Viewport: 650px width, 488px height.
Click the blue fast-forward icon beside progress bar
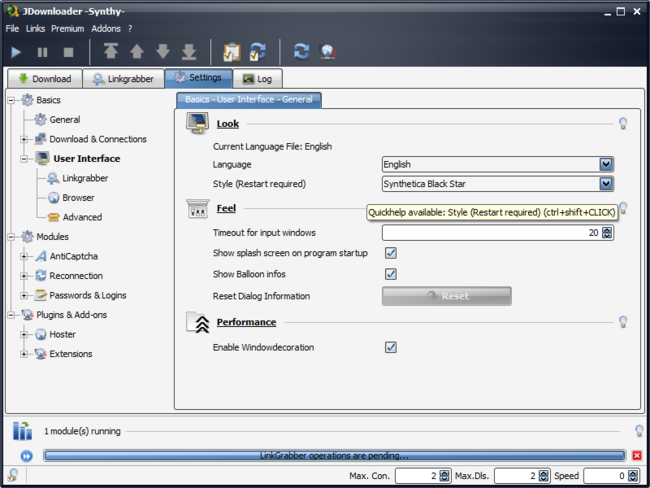point(27,456)
